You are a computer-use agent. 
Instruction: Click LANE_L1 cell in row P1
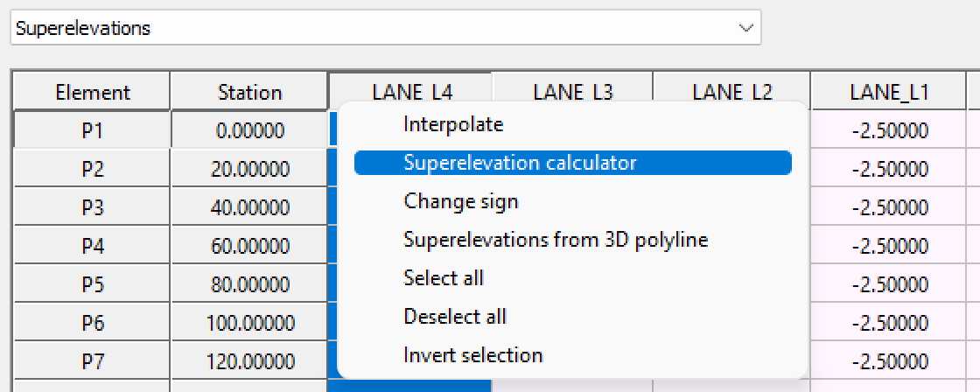pyautogui.click(x=888, y=130)
